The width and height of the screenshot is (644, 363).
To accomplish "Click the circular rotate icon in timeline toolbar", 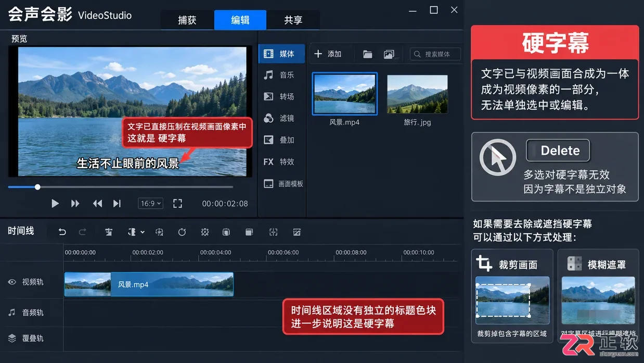I will [x=182, y=232].
